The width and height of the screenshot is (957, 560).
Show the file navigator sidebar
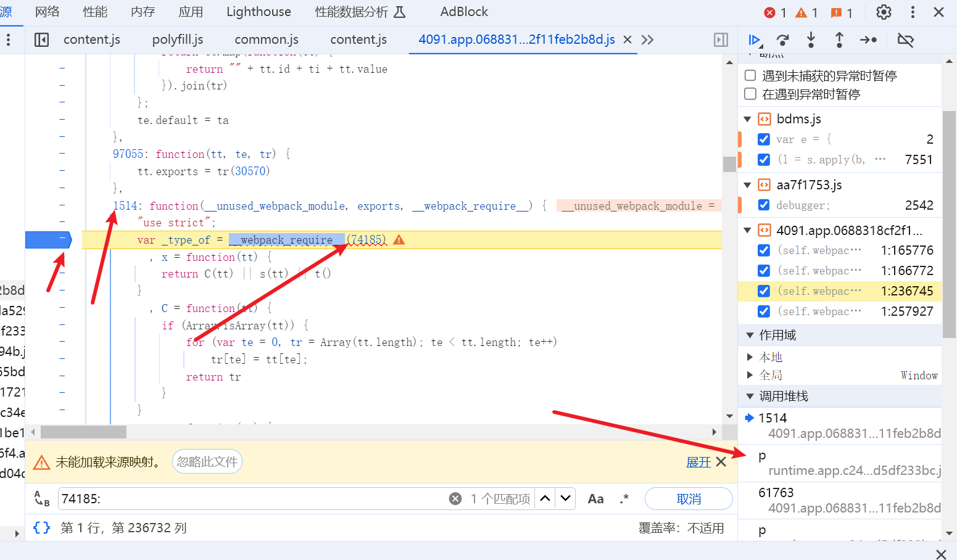click(x=41, y=39)
